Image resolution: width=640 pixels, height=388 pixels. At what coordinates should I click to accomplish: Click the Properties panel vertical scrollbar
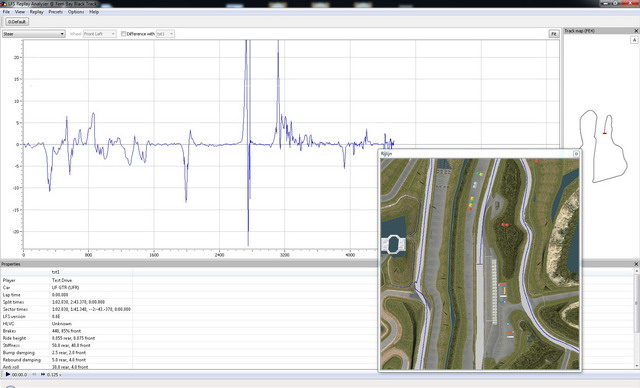click(636, 318)
